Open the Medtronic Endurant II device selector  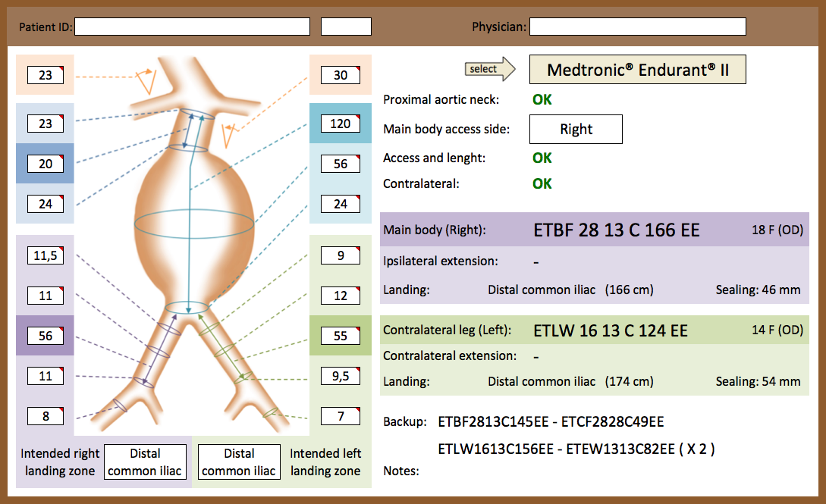tap(637, 70)
